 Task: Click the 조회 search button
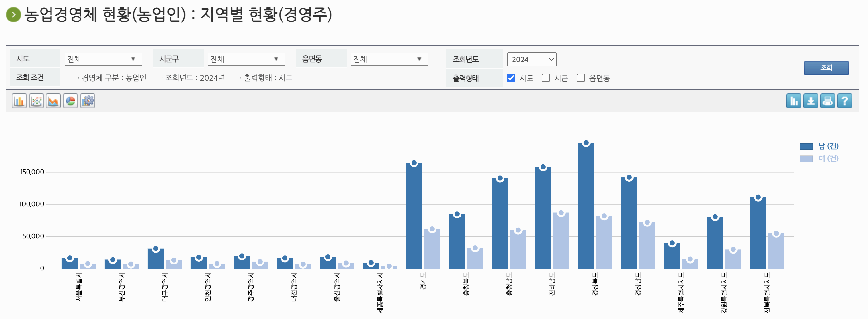[826, 68]
